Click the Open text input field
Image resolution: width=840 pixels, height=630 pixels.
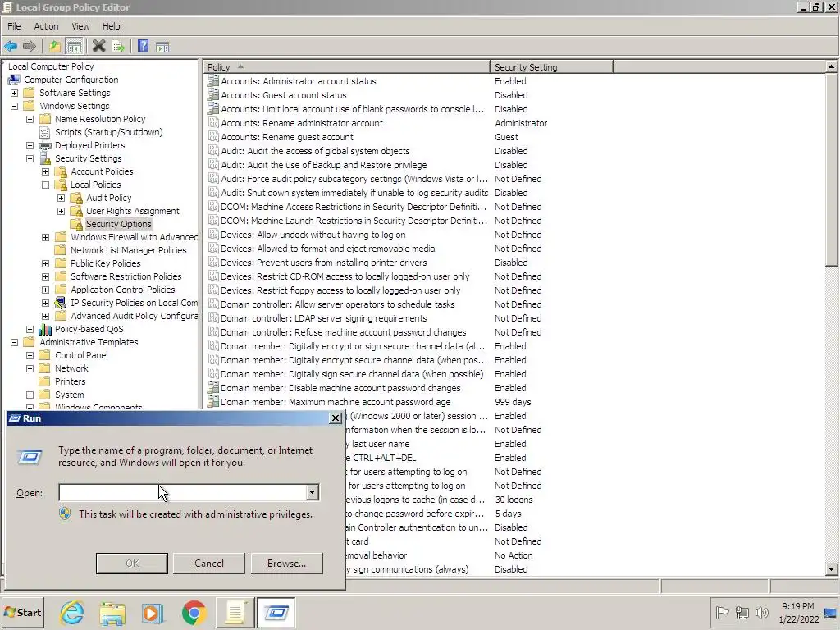182,492
